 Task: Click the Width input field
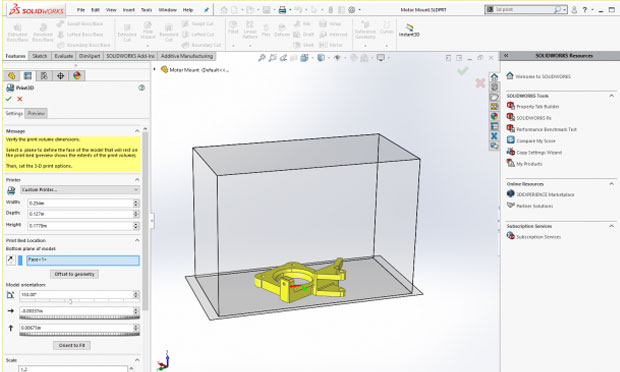(x=80, y=203)
